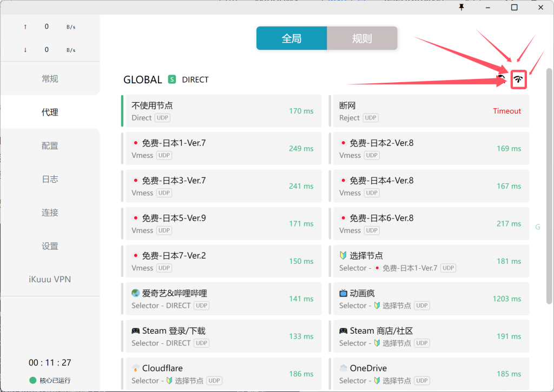Click the green S badge beside GLOBAL
The image size is (554, 392).
point(172,79)
